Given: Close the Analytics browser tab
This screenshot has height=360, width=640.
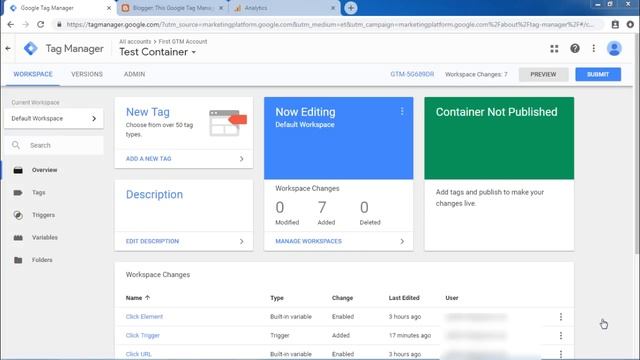Looking at the screenshot, I should (333, 8).
